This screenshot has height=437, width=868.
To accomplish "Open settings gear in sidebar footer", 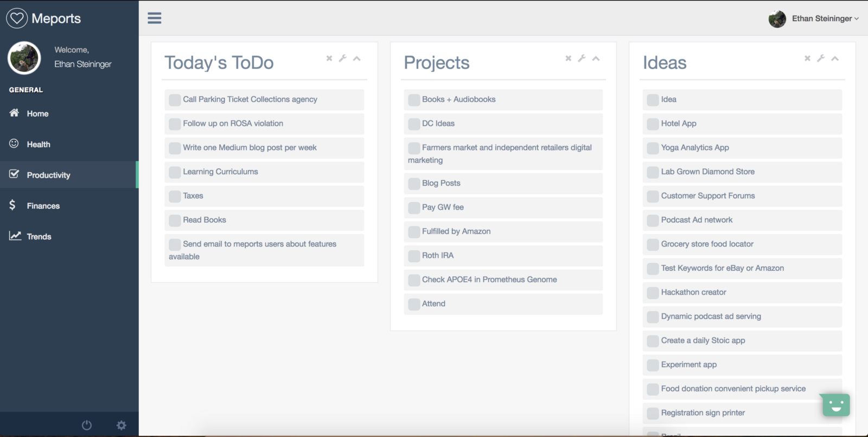I will pyautogui.click(x=122, y=425).
